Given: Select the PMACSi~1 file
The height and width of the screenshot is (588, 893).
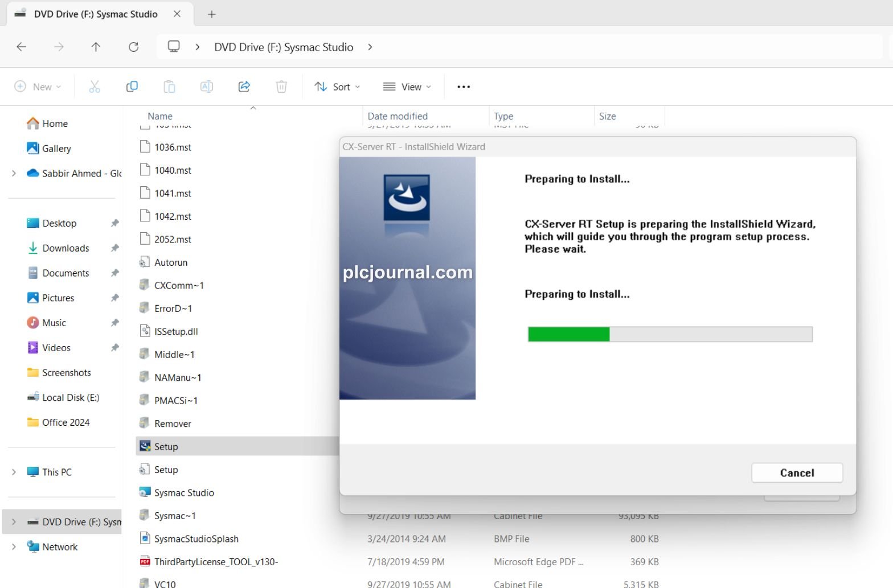Looking at the screenshot, I should click(x=176, y=401).
